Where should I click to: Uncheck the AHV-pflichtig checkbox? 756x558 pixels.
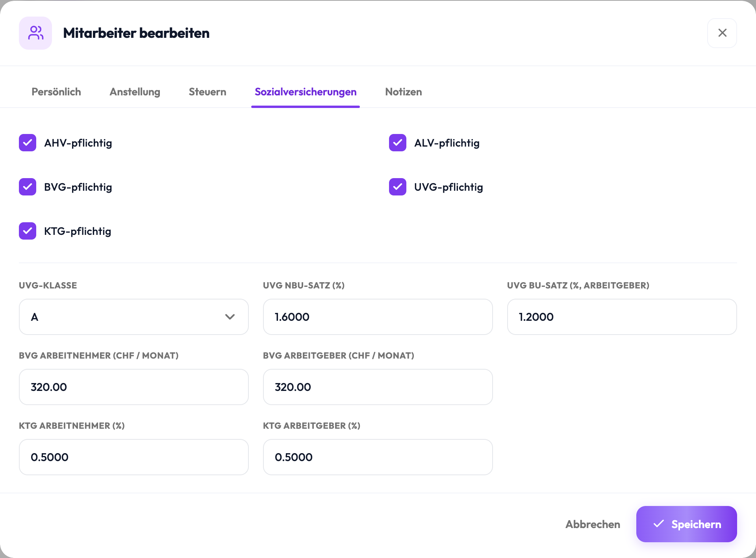28,143
